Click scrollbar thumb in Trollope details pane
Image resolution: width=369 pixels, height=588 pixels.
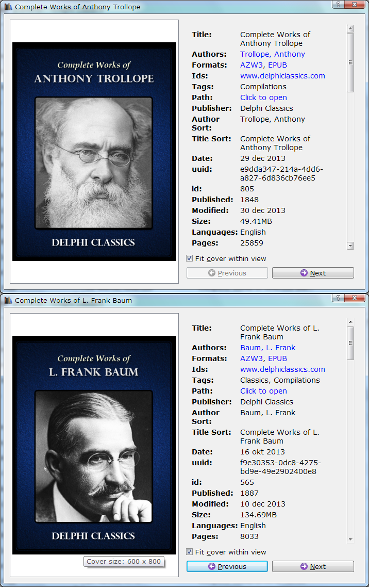coord(350,62)
